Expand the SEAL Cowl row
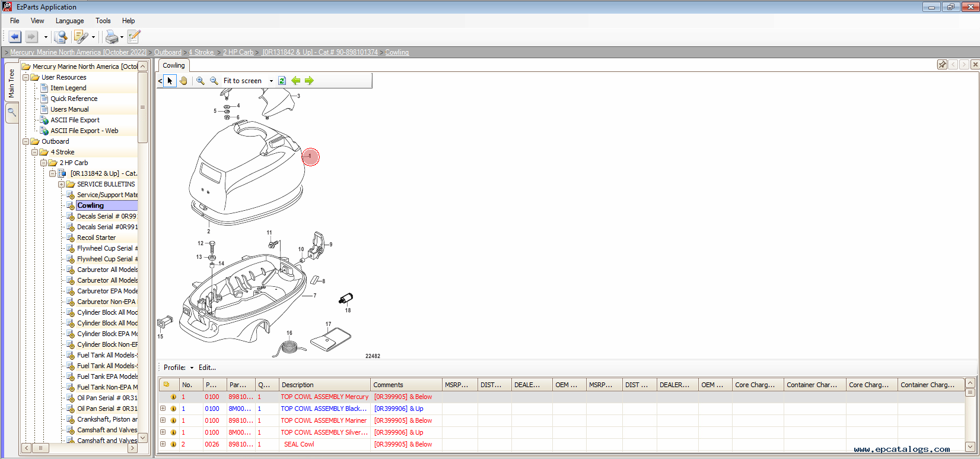980x459 pixels. pyautogui.click(x=163, y=444)
